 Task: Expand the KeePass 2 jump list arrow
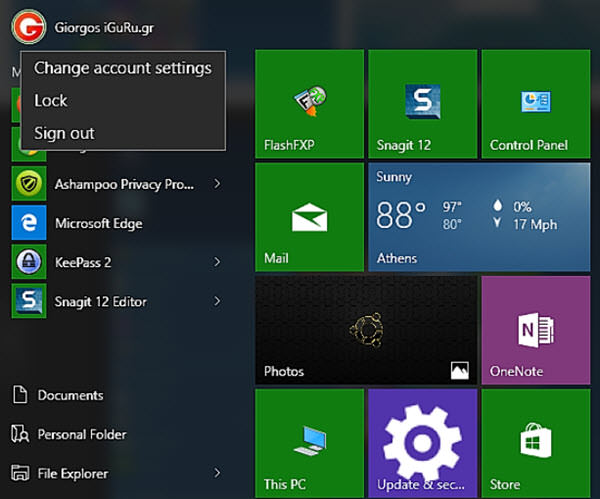pyautogui.click(x=217, y=262)
